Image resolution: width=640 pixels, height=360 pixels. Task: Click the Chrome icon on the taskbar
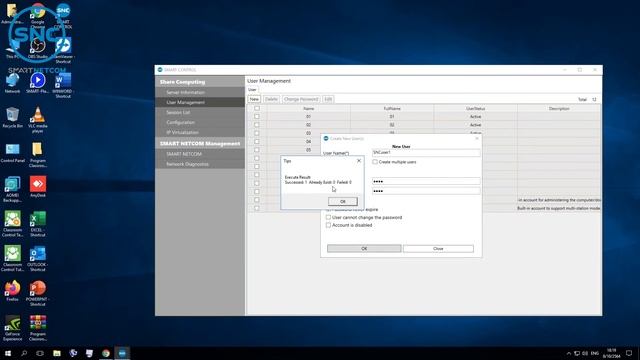[x=106, y=353]
